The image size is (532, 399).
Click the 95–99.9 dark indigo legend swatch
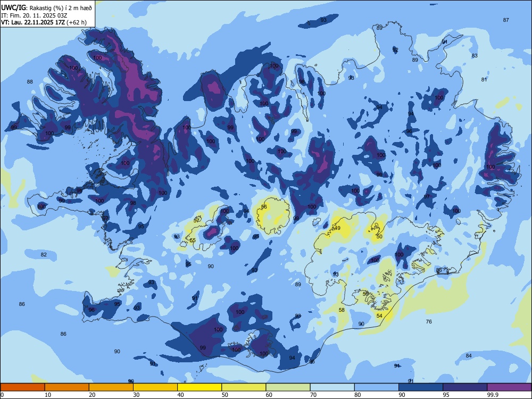[x=465, y=387]
